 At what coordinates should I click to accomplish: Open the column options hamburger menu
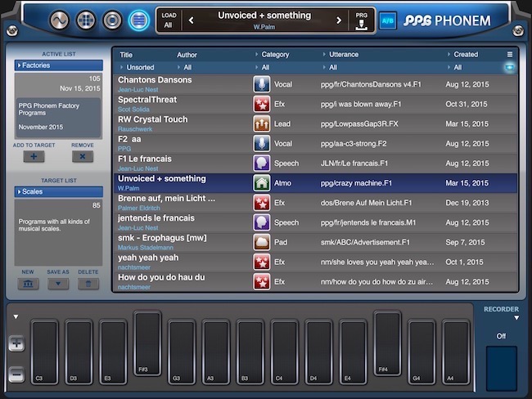[510, 55]
